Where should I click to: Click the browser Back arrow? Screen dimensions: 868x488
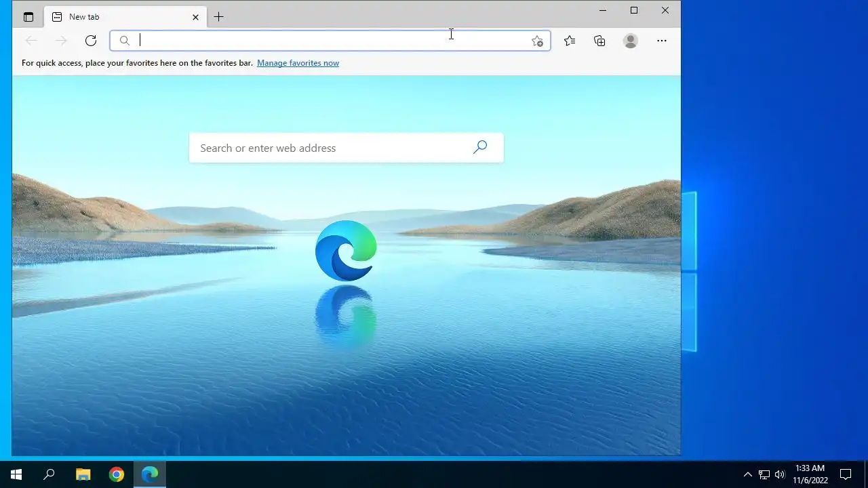click(x=31, y=41)
